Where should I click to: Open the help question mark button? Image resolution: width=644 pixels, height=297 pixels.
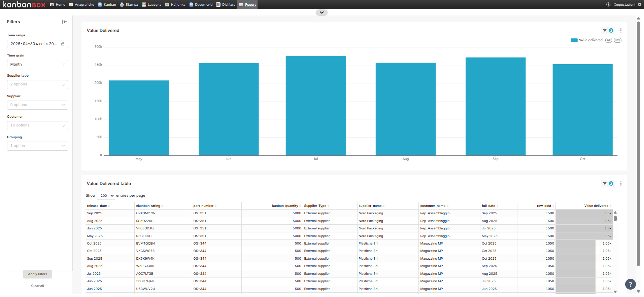(x=630, y=284)
